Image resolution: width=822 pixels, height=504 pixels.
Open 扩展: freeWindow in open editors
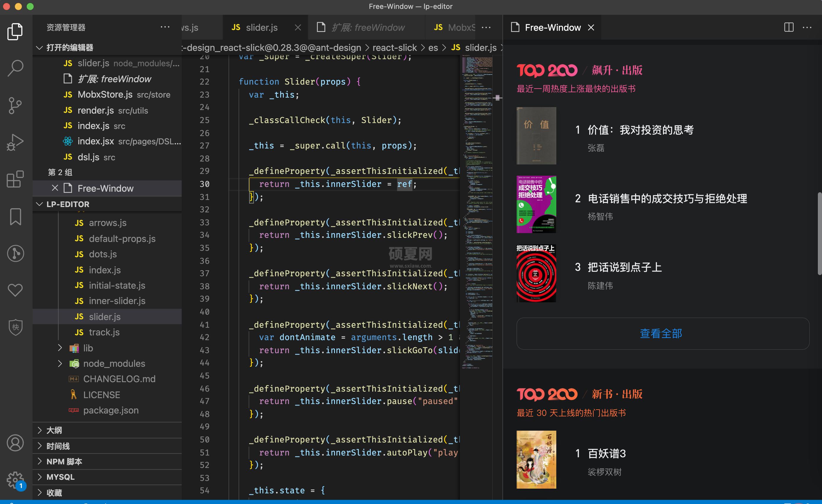click(x=107, y=79)
